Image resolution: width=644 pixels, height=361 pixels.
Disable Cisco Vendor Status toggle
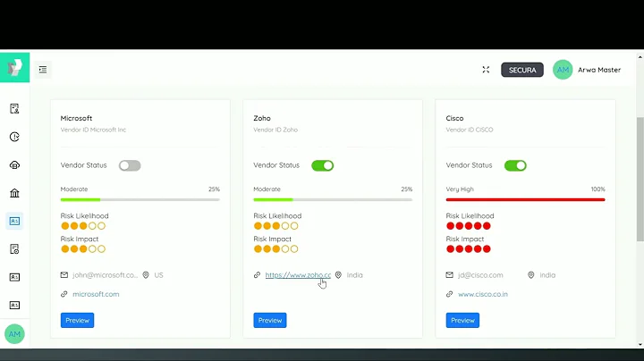tap(515, 165)
